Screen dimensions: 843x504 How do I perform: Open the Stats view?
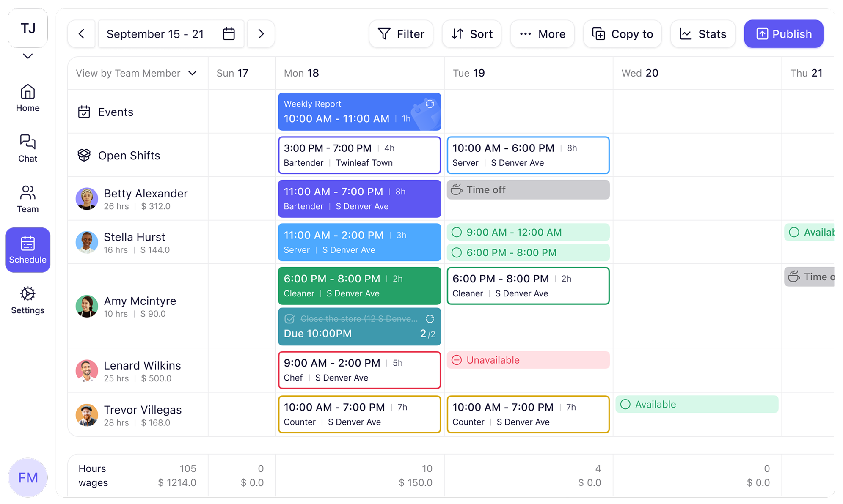(702, 34)
